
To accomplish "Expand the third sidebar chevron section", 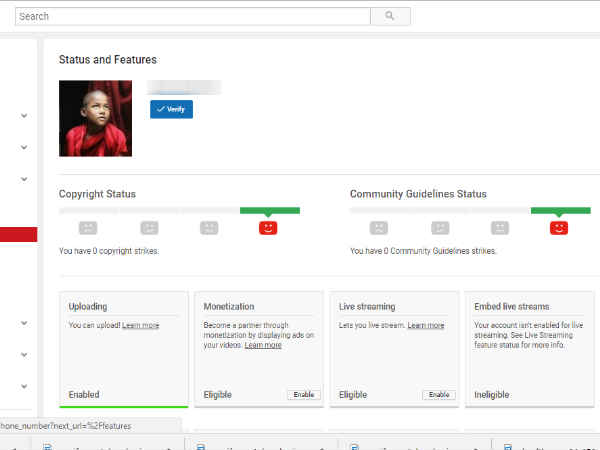I will coord(23,179).
